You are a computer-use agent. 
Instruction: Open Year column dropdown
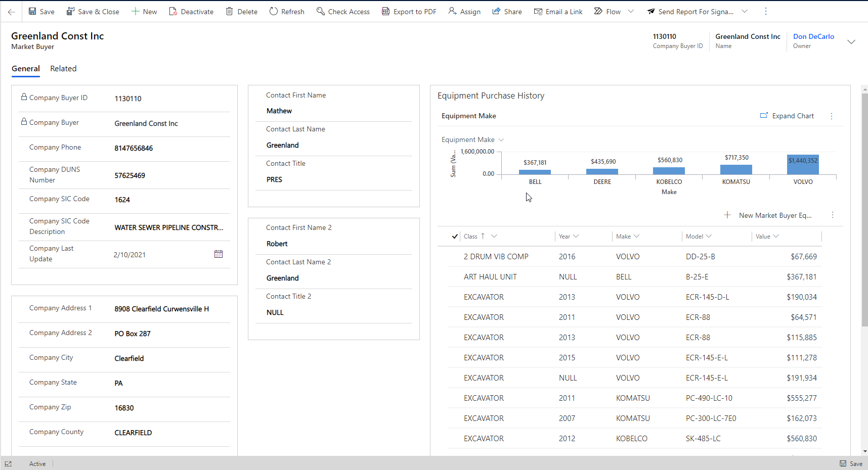pyautogui.click(x=576, y=236)
